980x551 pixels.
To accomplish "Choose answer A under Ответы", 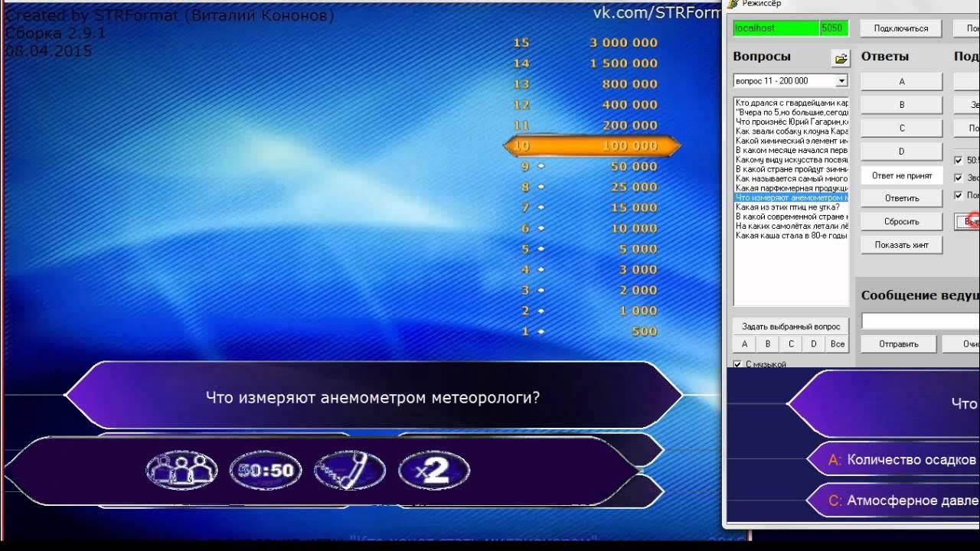I will click(901, 82).
